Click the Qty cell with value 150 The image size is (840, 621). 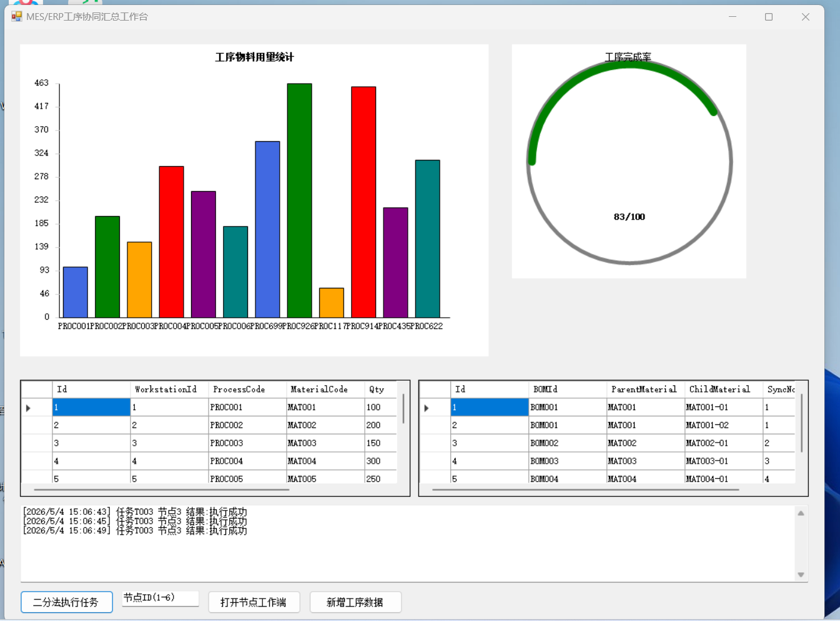pos(380,443)
